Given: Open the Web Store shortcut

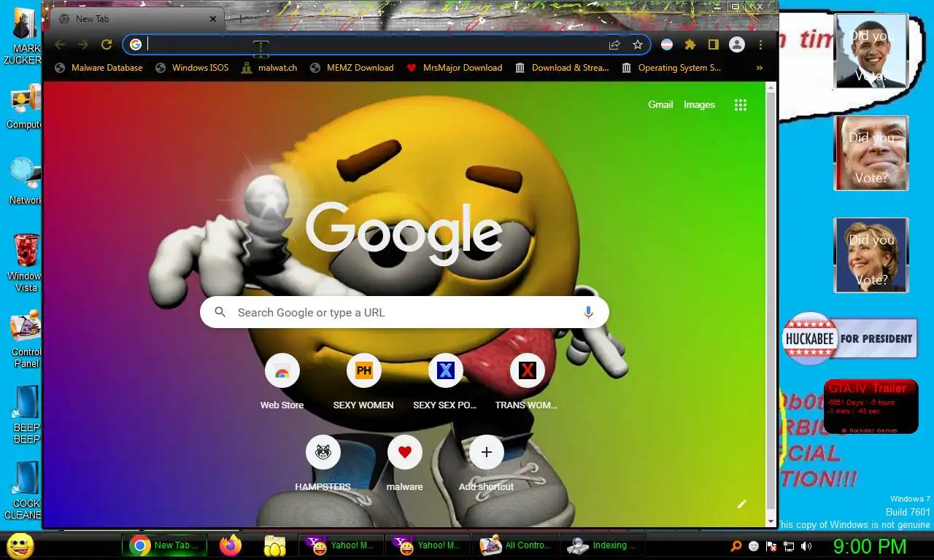Looking at the screenshot, I should 282,381.
